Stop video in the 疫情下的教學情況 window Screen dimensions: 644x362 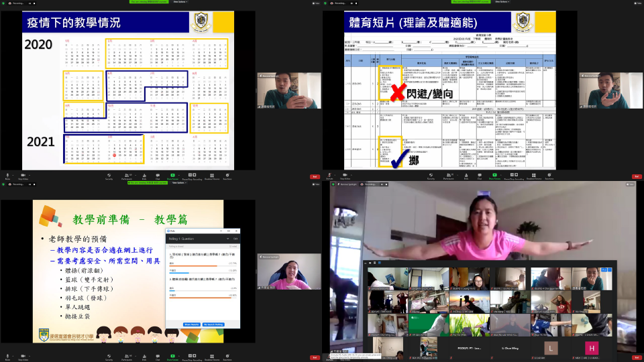click(x=23, y=176)
